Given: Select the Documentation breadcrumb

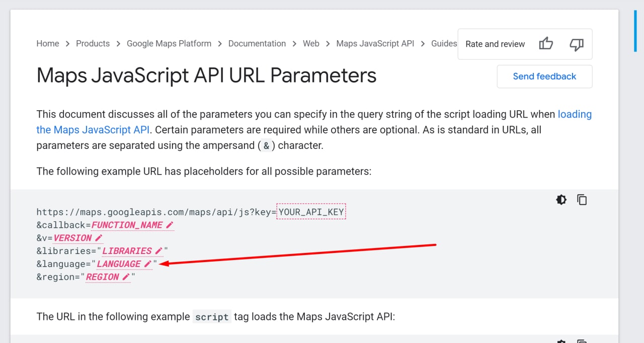Looking at the screenshot, I should point(257,44).
